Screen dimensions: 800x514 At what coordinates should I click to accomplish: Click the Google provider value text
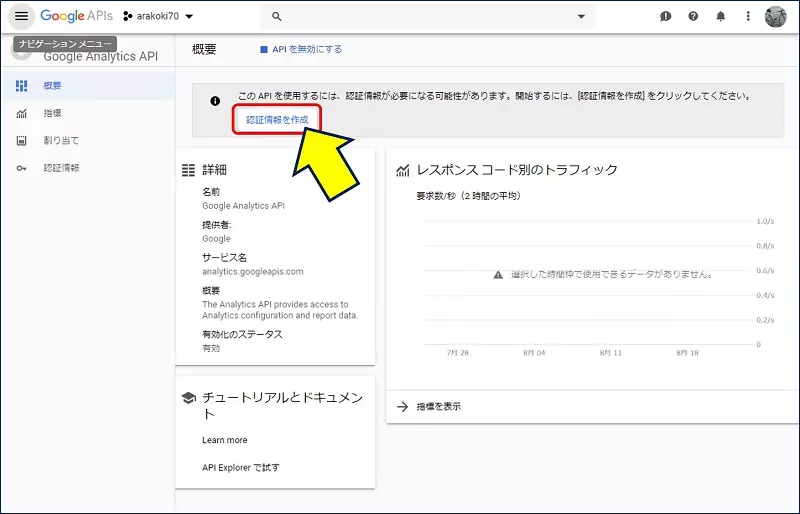tap(216, 238)
